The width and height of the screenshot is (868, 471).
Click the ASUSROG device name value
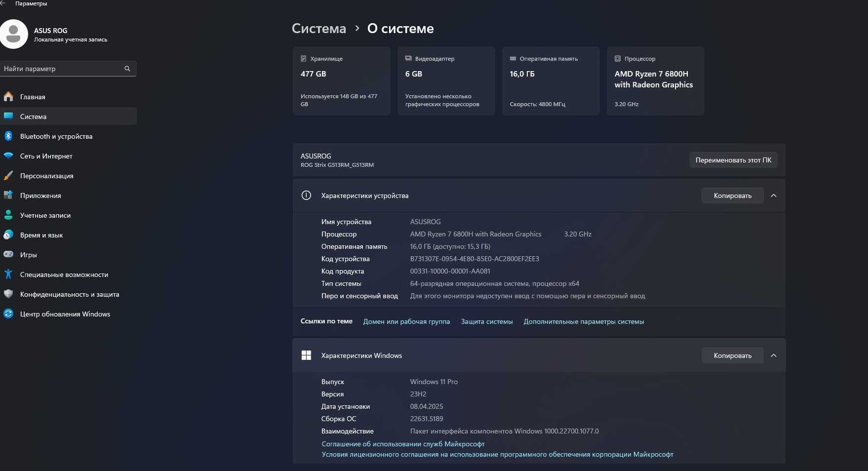click(425, 222)
